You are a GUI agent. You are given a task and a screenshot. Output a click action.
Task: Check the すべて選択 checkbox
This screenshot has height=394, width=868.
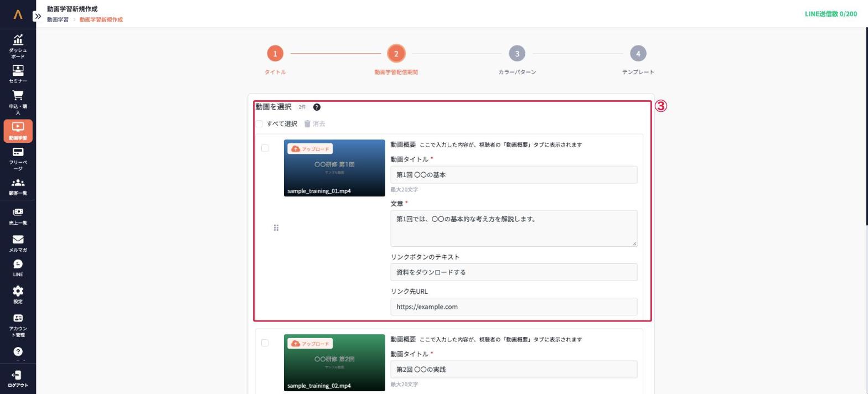259,124
